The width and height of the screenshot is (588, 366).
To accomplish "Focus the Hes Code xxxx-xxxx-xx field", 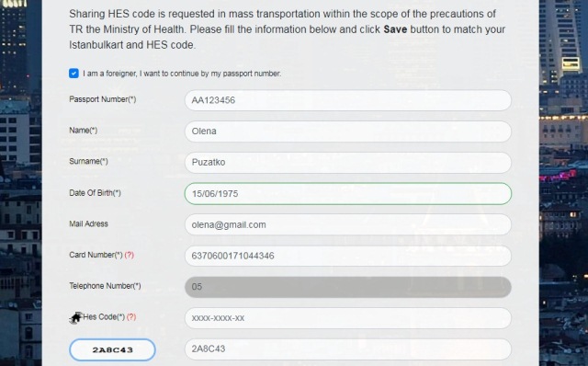I will tap(348, 318).
